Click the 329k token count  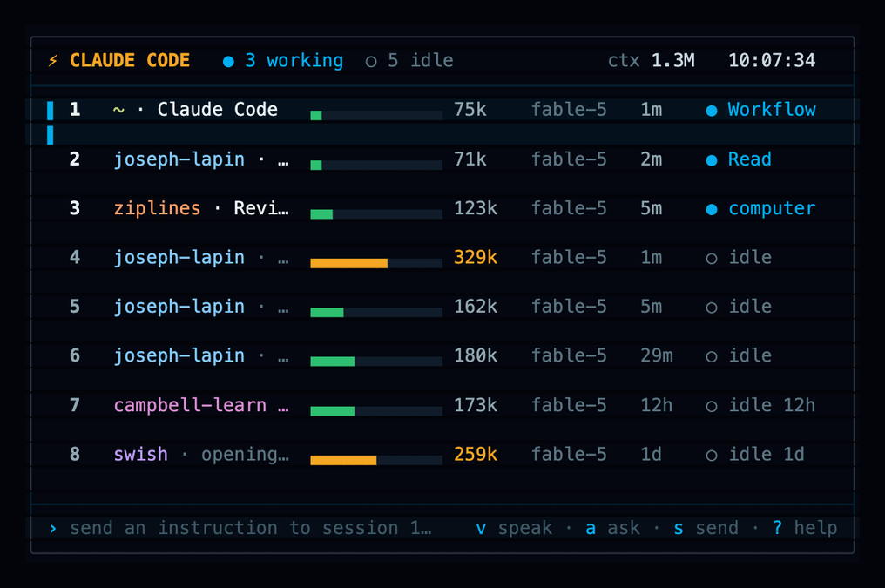tap(476, 257)
